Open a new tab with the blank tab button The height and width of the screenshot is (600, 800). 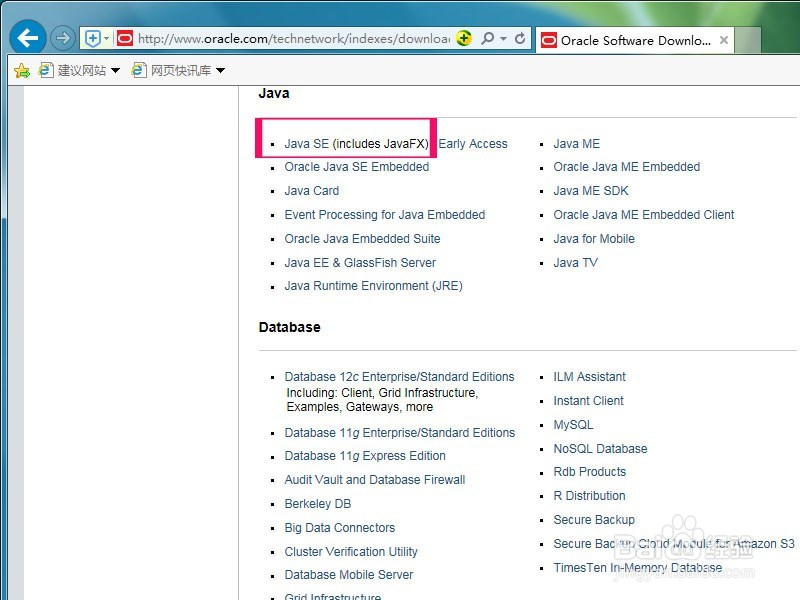748,40
